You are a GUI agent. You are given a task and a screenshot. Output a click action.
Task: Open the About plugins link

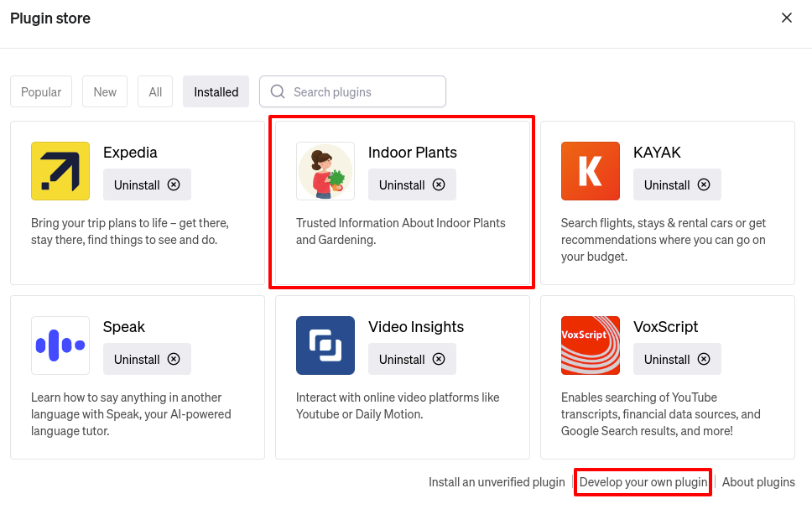click(x=758, y=482)
